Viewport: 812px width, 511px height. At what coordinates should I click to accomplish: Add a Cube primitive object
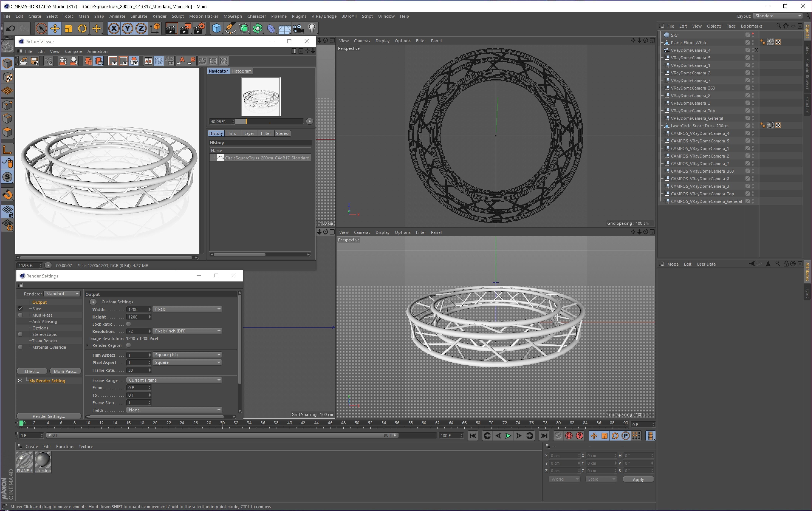pos(217,29)
